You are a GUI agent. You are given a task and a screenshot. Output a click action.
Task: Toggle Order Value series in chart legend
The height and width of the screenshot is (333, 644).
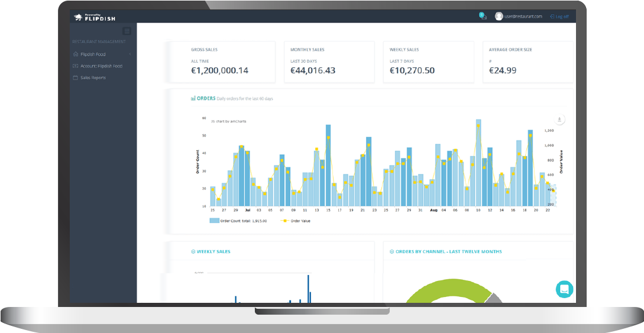pyautogui.click(x=295, y=221)
